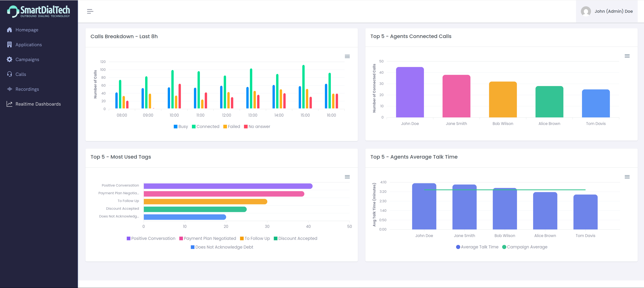Click the 12:00 x-axis label

click(x=227, y=115)
